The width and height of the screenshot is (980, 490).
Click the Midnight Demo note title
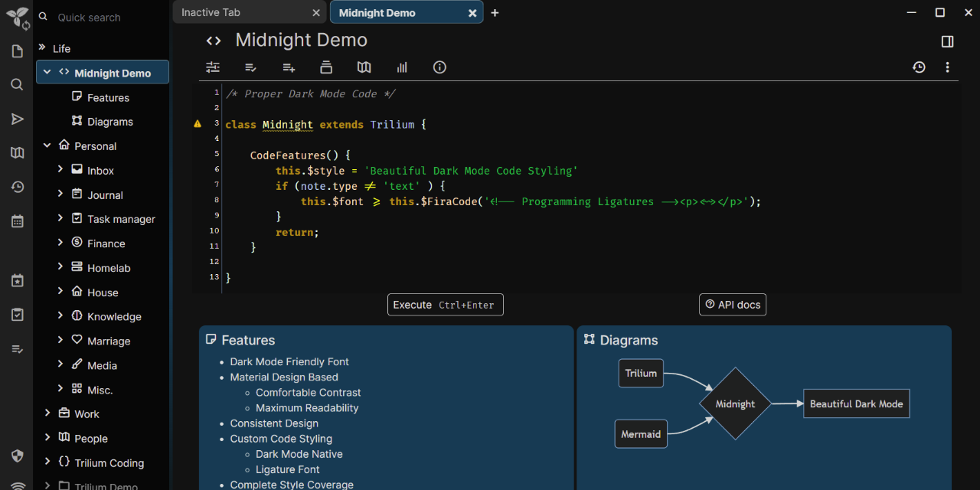[302, 41]
